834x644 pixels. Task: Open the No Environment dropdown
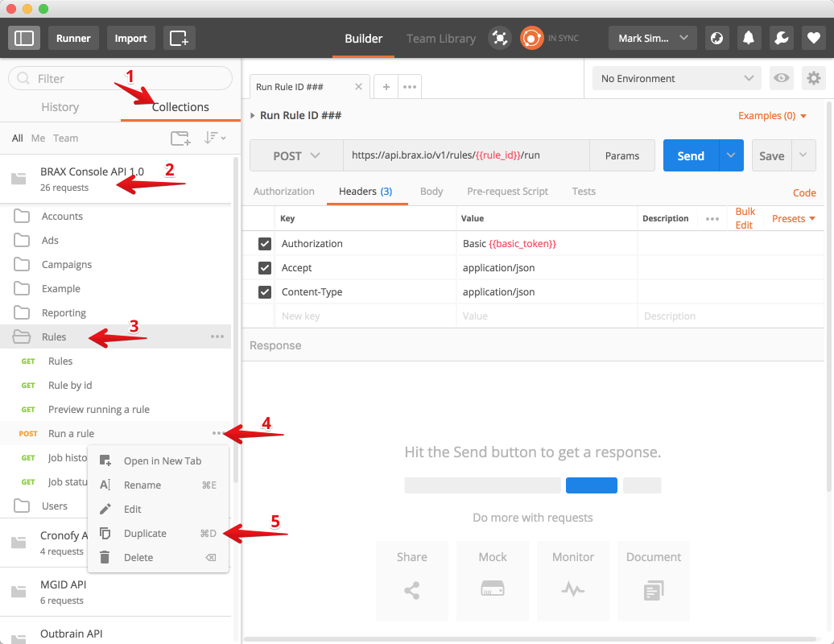tap(676, 78)
